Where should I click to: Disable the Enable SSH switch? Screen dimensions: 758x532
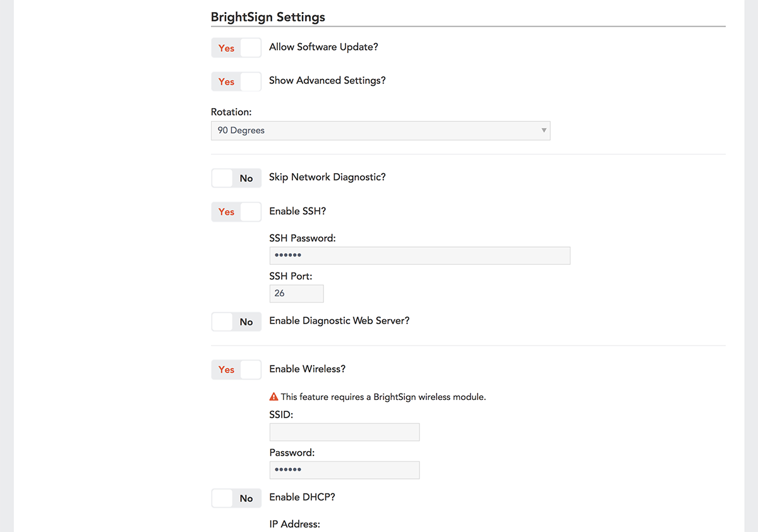pos(236,212)
